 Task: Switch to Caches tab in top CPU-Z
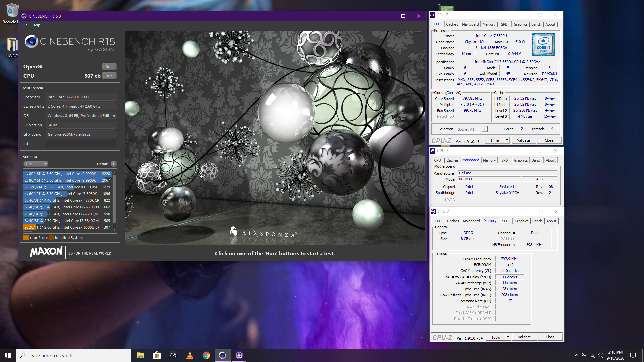(452, 24)
